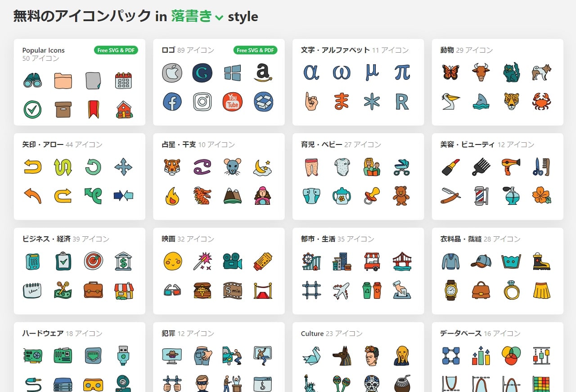
Task: Click the diamond ring icon
Action: [511, 290]
